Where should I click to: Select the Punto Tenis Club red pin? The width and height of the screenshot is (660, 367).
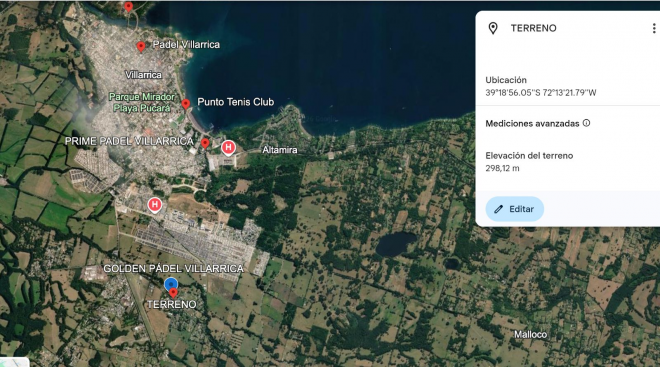click(x=186, y=104)
